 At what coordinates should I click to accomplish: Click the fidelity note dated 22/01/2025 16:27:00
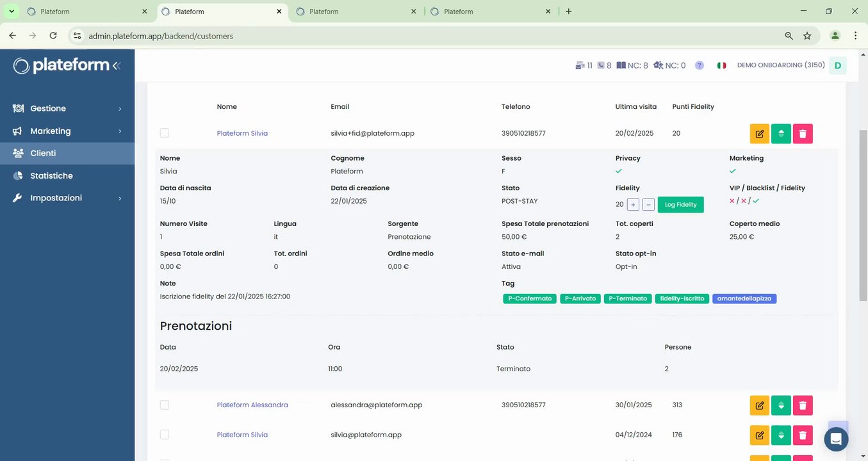pos(225,296)
